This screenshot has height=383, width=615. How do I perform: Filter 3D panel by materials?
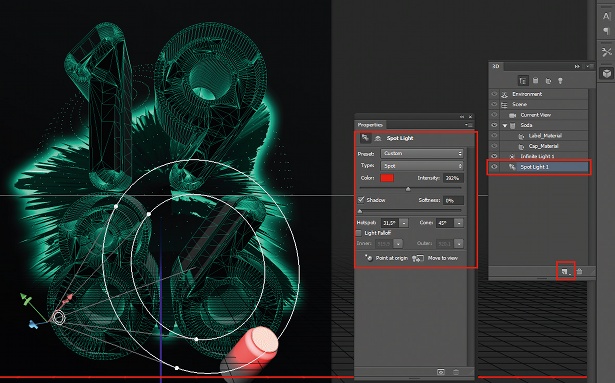(548, 81)
